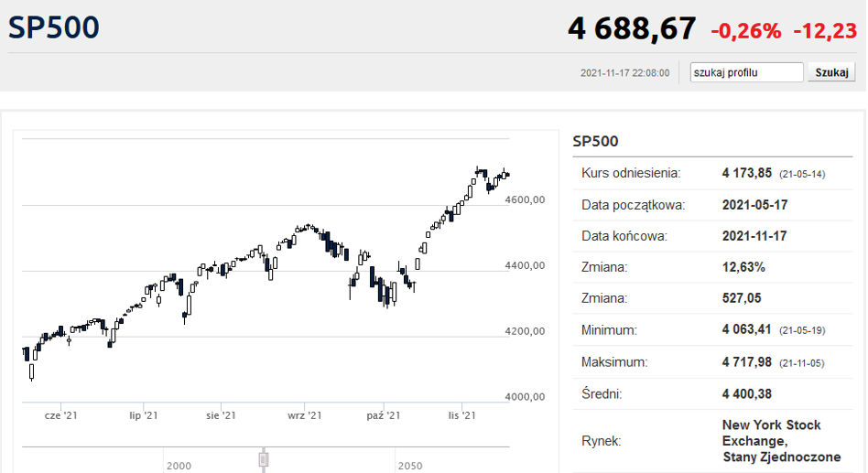Click the large SP500 page heading
Image resolution: width=868 pixels, height=473 pixels.
pyautogui.click(x=54, y=27)
